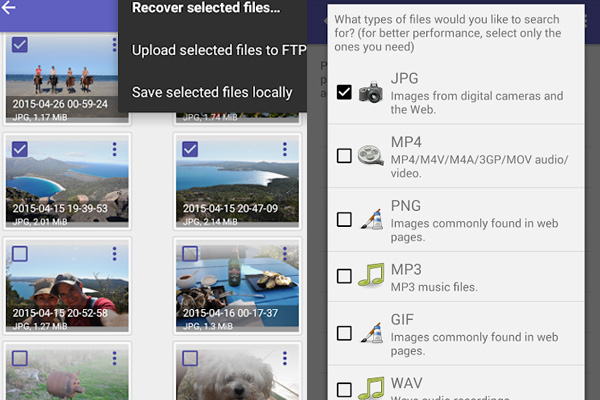Click the 'JPG, 1.17 MiB' file size label
The height and width of the screenshot is (400, 600).
click(40, 117)
